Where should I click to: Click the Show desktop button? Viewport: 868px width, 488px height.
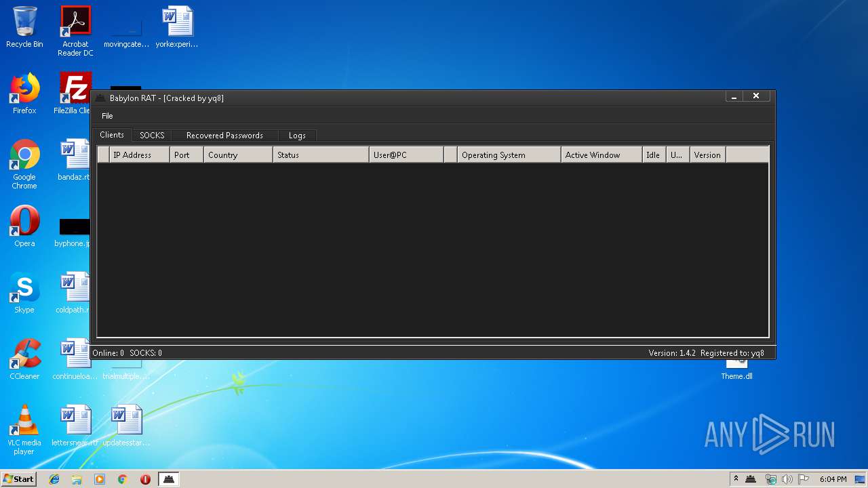point(861,479)
